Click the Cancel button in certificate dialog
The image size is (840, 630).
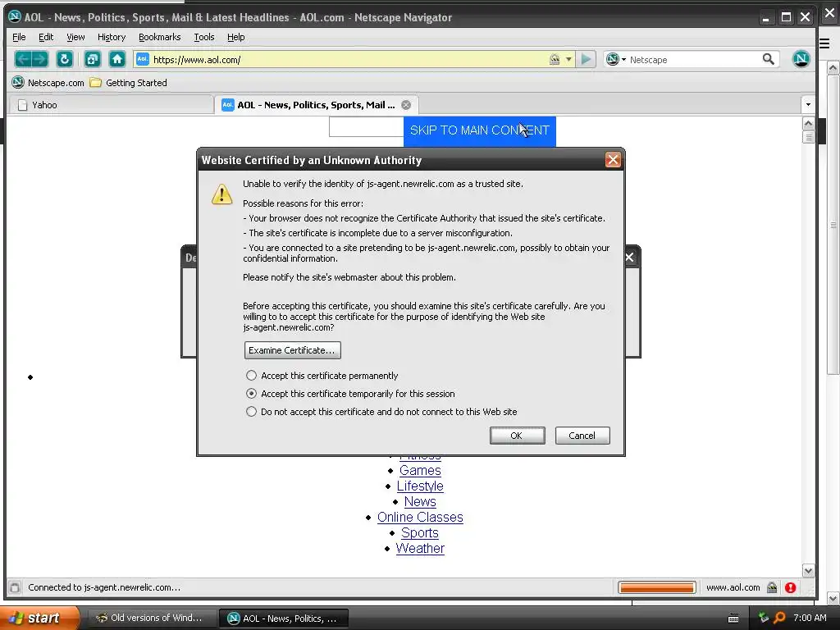point(582,436)
